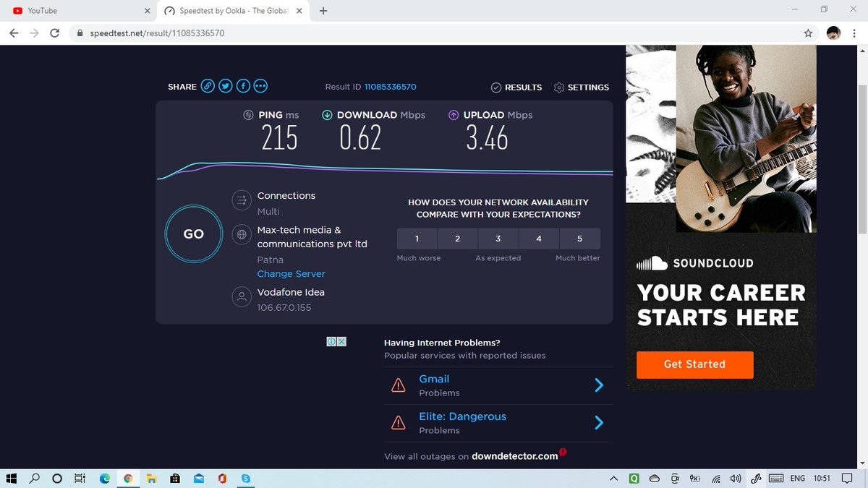Click the guitarist photo in ad
This screenshot has height=488, width=868.
[746, 139]
